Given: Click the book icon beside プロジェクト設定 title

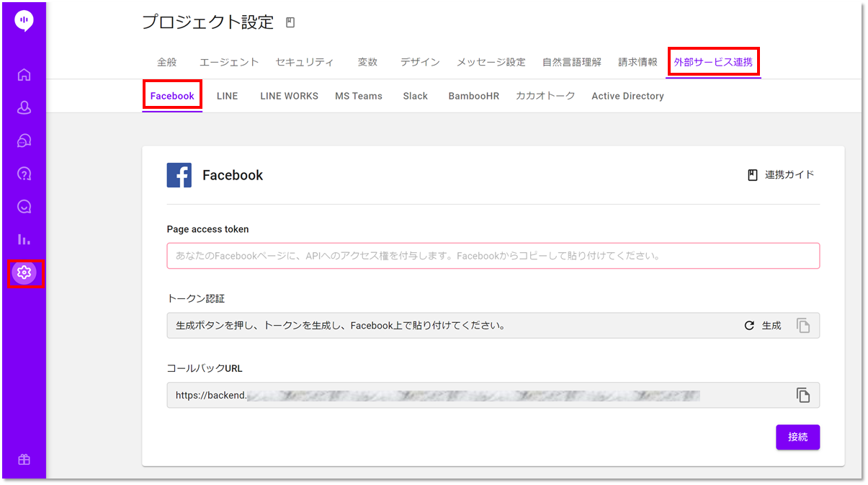Looking at the screenshot, I should click(290, 23).
